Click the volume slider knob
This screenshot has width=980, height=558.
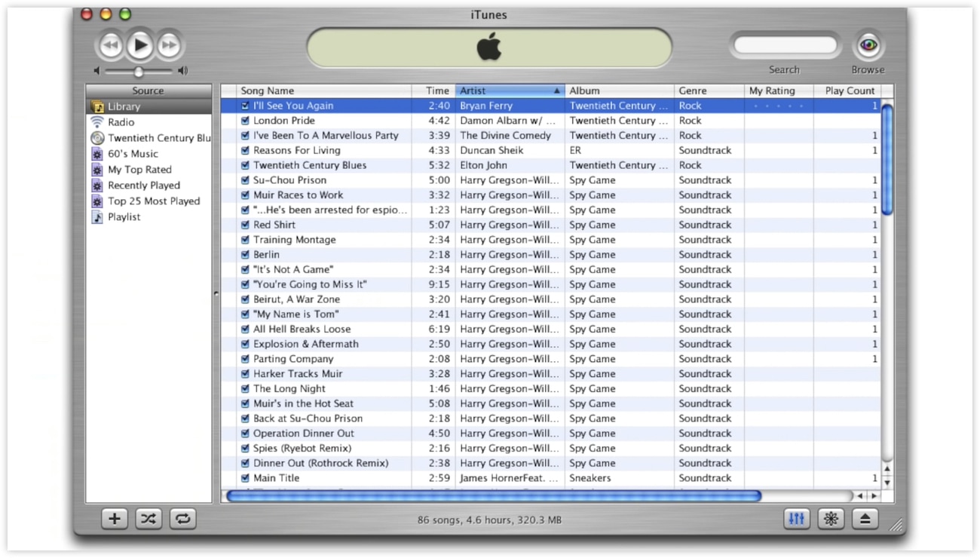tap(139, 72)
